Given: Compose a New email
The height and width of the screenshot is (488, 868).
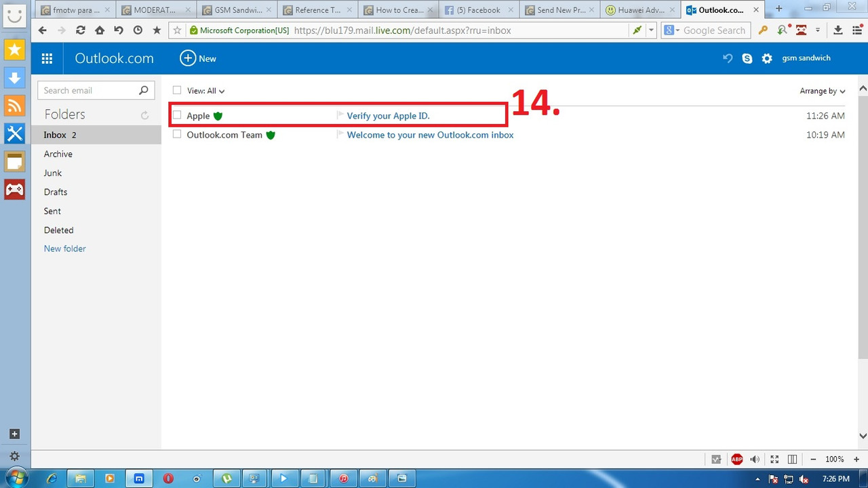Looking at the screenshot, I should click(x=198, y=58).
